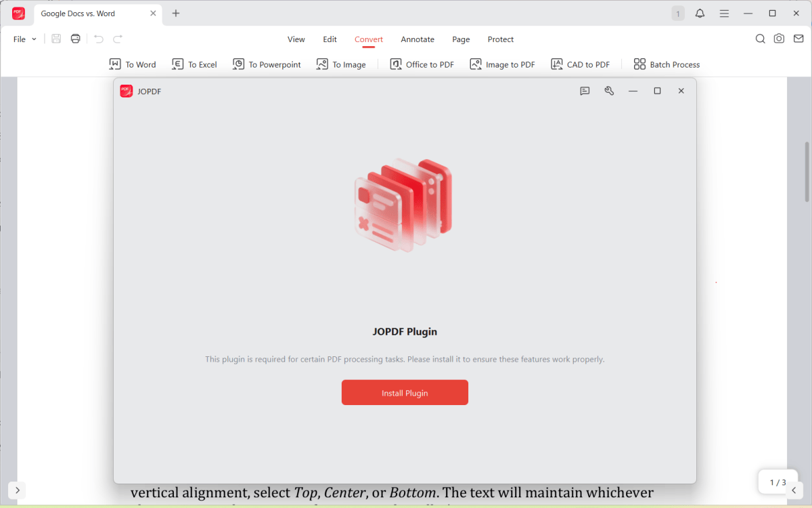Undo the last action

tap(99, 39)
